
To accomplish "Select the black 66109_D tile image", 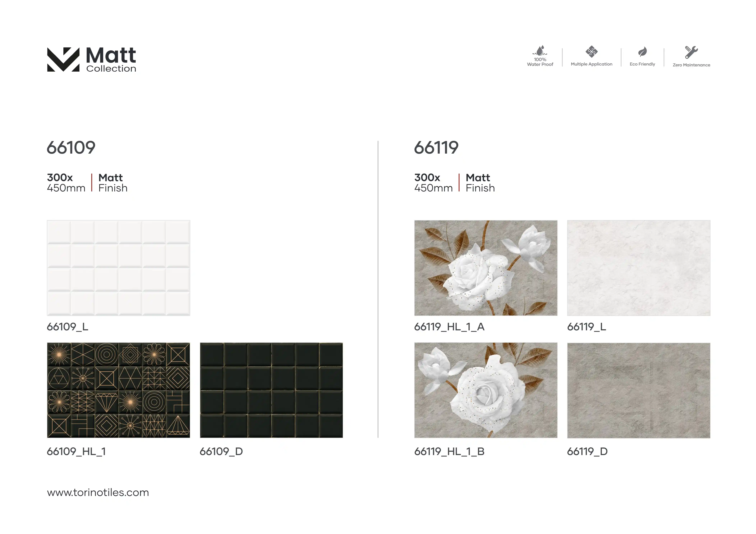I will coord(271,390).
